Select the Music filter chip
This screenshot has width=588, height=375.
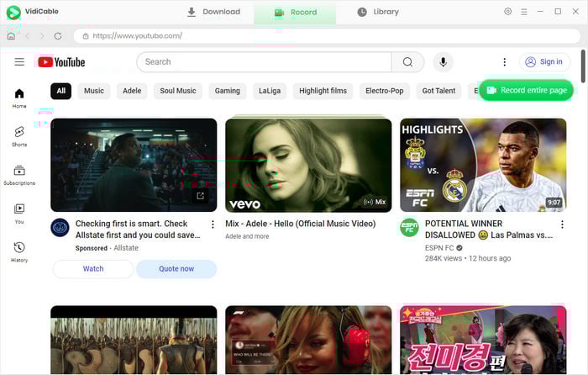(x=94, y=91)
